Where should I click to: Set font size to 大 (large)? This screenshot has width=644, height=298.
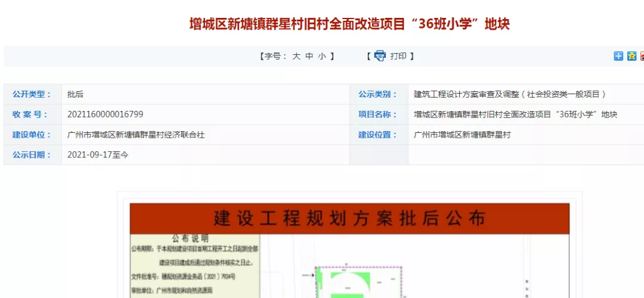[296, 56]
